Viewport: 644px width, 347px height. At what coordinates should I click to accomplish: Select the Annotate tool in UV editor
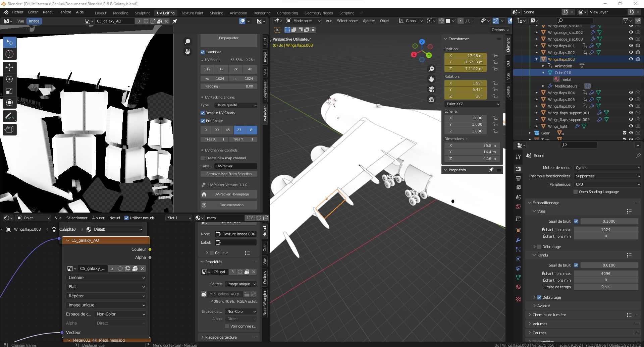9,116
